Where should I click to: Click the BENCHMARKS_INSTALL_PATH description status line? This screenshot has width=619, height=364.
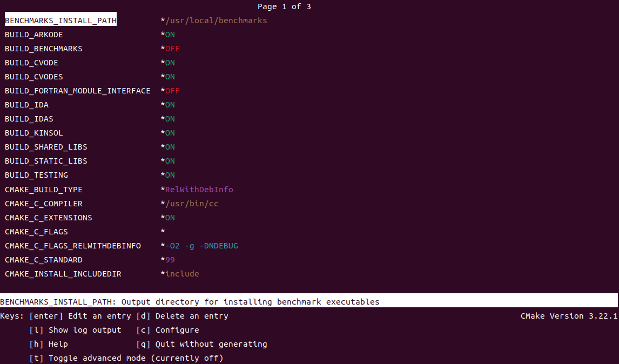click(x=309, y=300)
